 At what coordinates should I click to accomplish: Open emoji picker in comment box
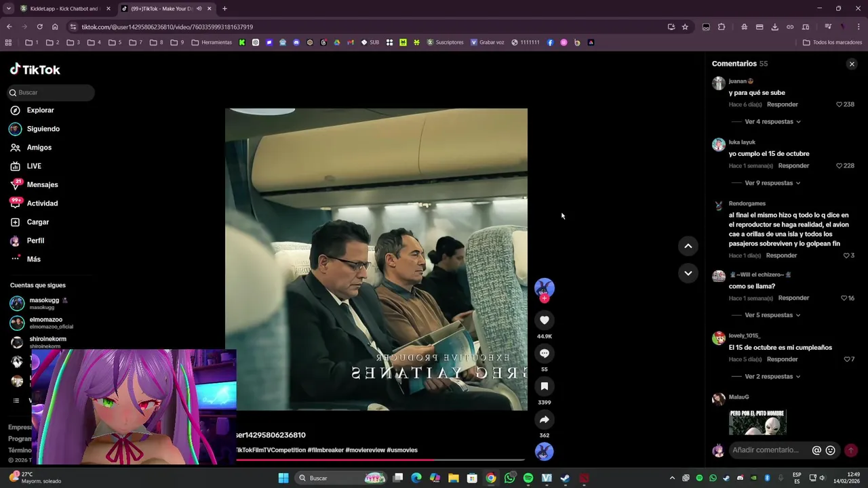[x=830, y=450]
